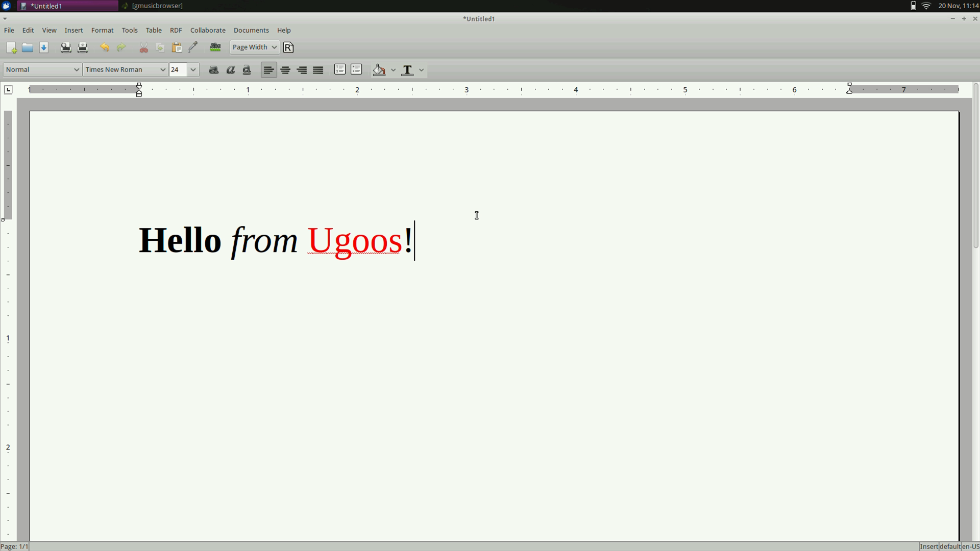
Task: Insert a numbered list
Action: coord(340,70)
